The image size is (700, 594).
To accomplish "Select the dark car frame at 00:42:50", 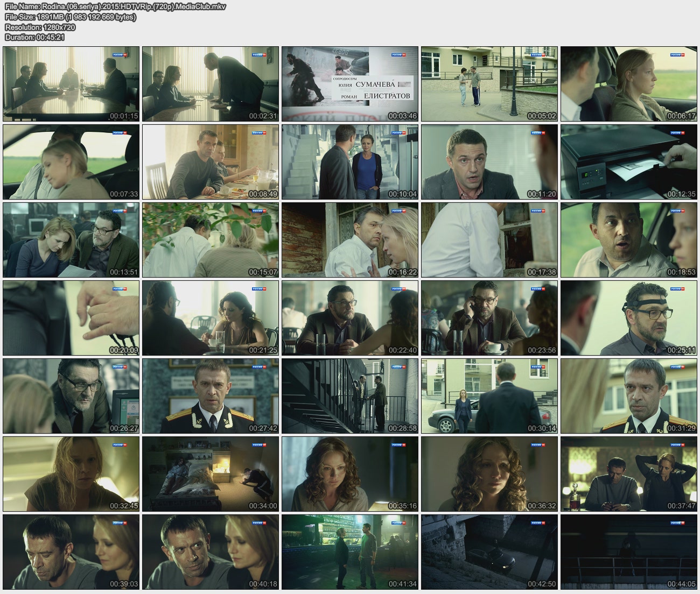I will [489, 552].
